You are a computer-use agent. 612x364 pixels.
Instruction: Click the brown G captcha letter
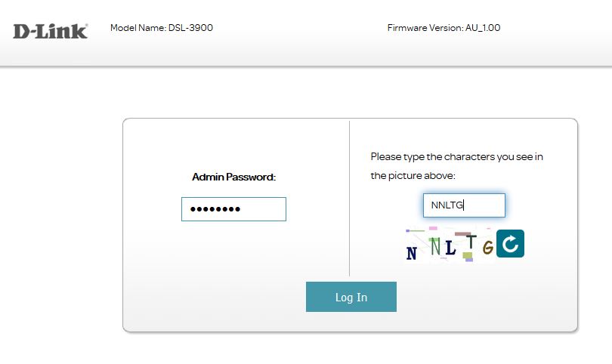[488, 248]
